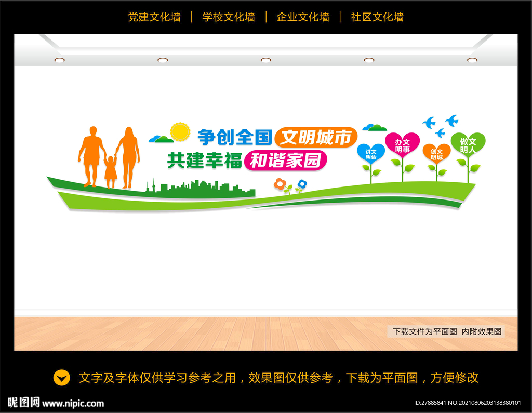Select the 企业文化墙 menu item
Image resolution: width=532 pixels, height=413 pixels.
click(x=303, y=17)
